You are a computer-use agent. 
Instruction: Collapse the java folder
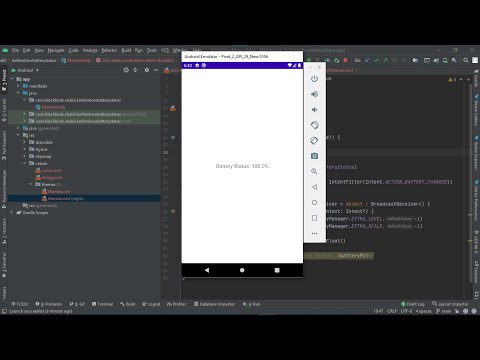point(18,93)
